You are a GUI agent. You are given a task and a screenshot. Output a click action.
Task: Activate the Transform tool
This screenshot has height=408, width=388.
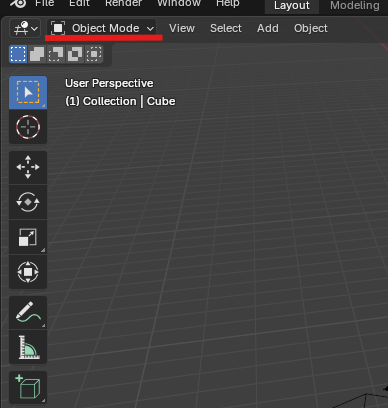(x=28, y=272)
